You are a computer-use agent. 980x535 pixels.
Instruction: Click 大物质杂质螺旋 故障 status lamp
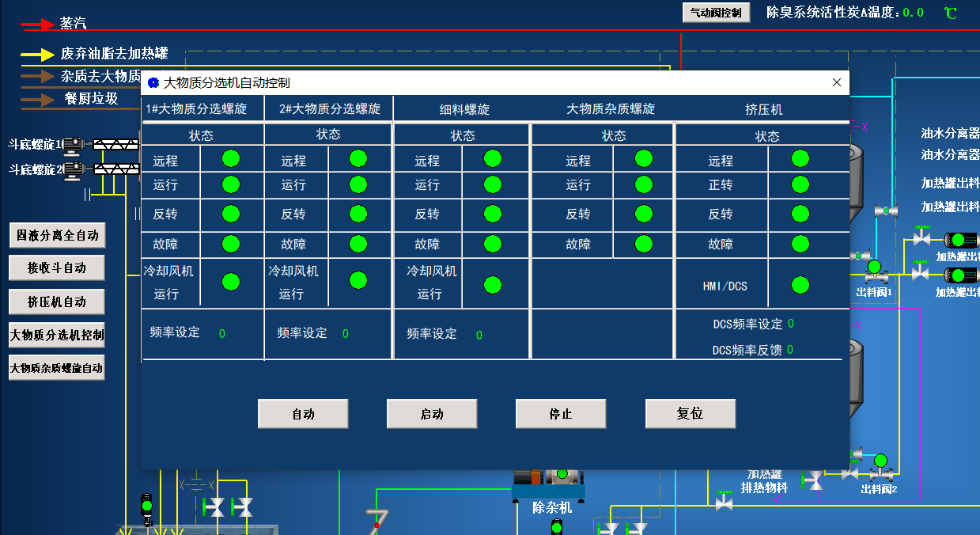(x=644, y=244)
